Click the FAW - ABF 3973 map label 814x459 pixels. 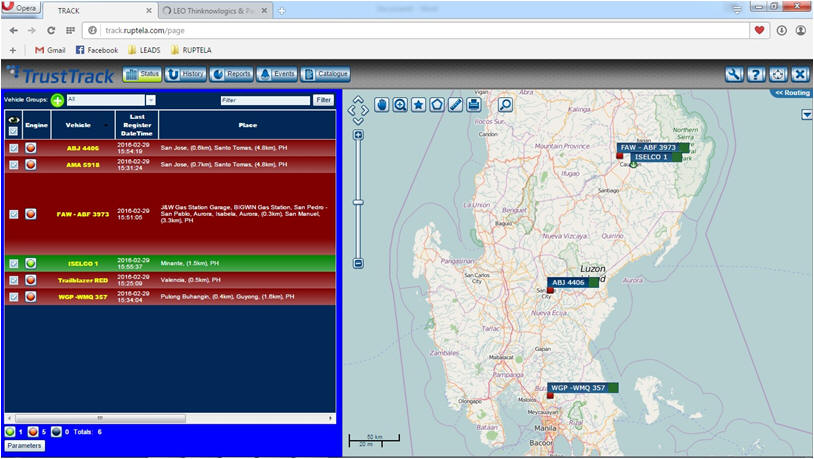click(653, 147)
